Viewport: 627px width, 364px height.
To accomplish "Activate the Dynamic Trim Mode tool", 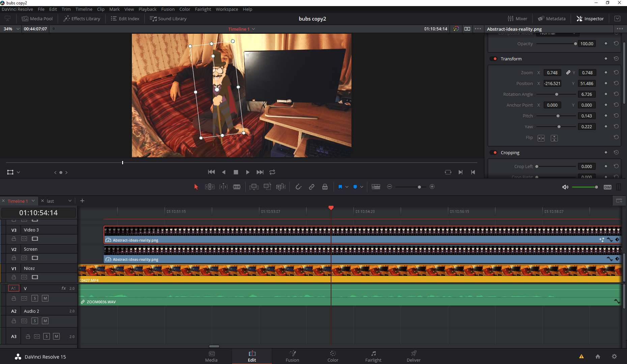I will click(223, 187).
